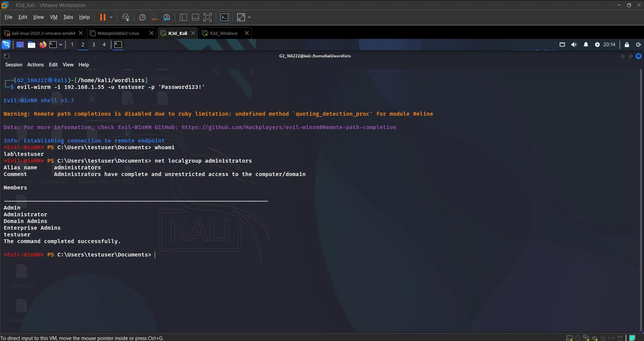Close the kali-linux-2025.3-vmware-amd64 tab
The height and width of the screenshot is (341, 644).
[81, 33]
